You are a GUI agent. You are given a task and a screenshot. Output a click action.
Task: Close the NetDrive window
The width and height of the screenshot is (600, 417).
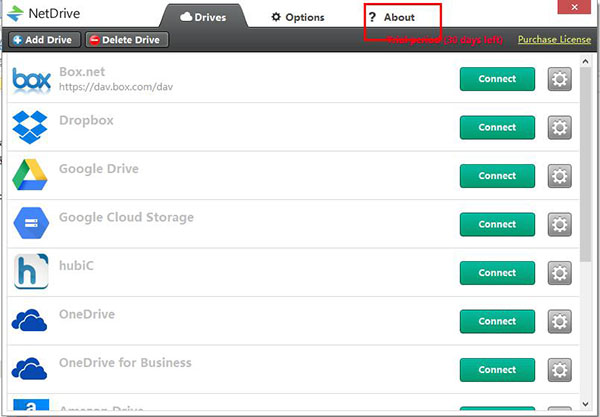point(574,7)
